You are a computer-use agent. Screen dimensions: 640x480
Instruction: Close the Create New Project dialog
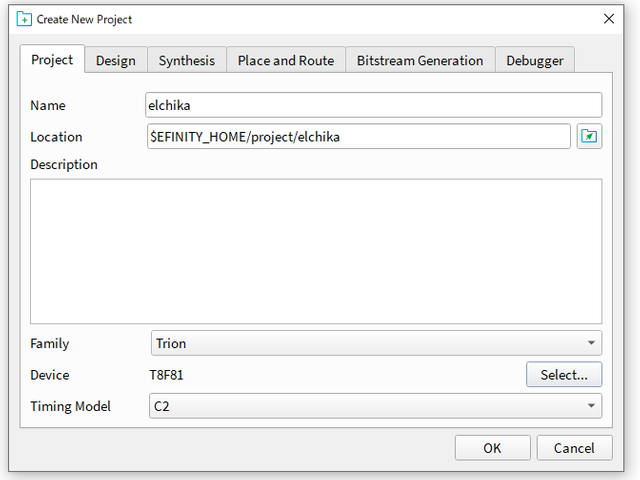(609, 19)
